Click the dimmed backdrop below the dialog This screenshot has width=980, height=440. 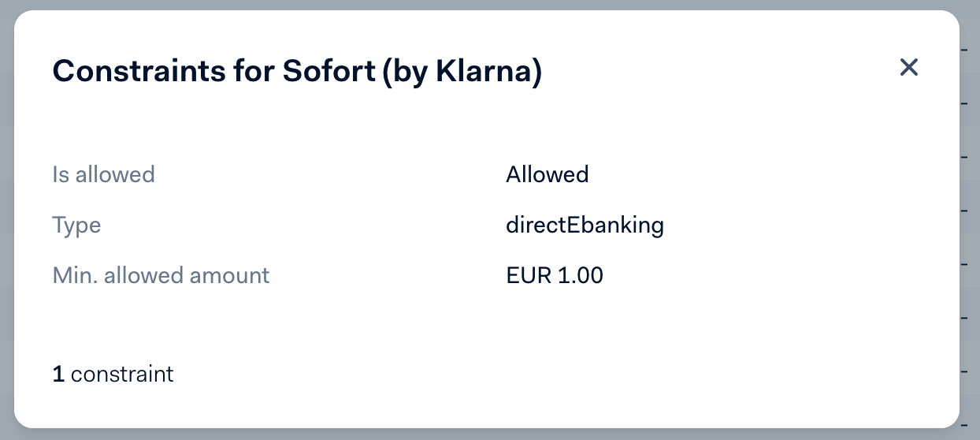tap(488, 434)
